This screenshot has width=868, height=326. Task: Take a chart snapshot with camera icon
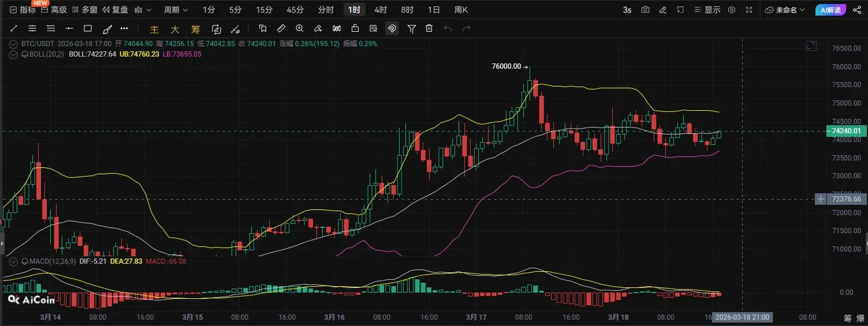click(646, 10)
